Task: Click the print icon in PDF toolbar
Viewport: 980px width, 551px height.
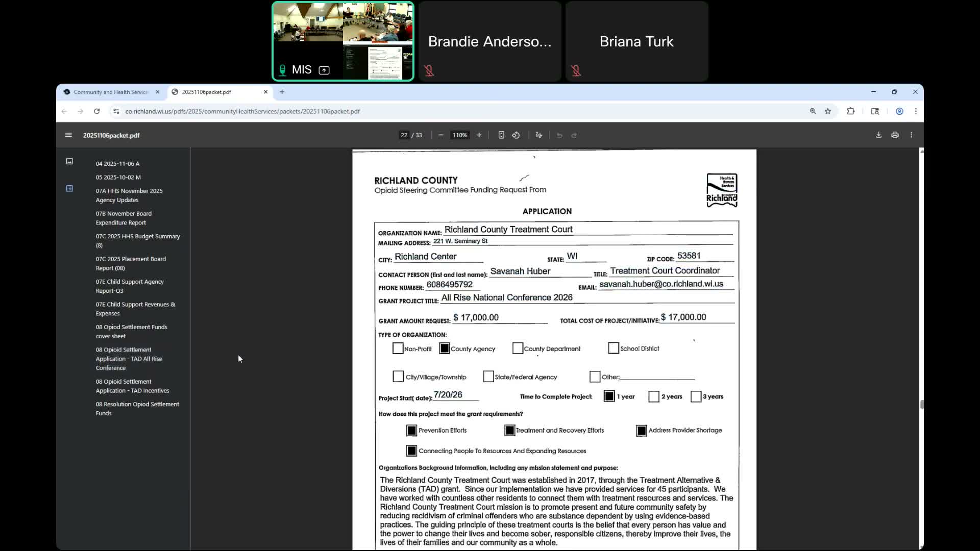Action: click(895, 135)
